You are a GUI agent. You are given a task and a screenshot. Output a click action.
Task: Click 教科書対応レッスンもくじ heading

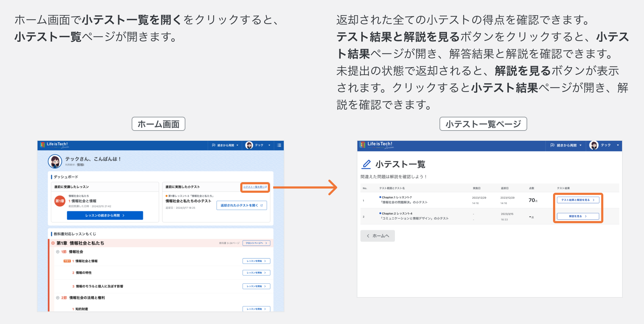[x=75, y=234]
